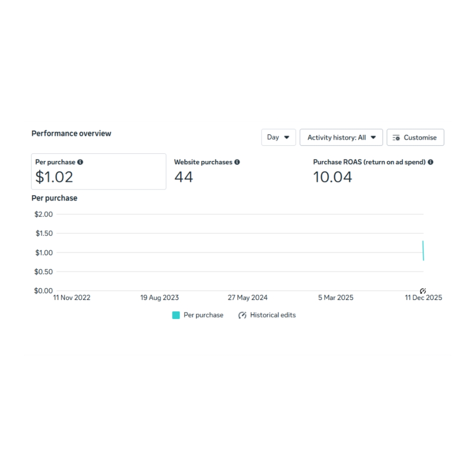This screenshot has height=476, width=476.
Task: Click Historical edits icon in chart legend
Action: (242, 315)
